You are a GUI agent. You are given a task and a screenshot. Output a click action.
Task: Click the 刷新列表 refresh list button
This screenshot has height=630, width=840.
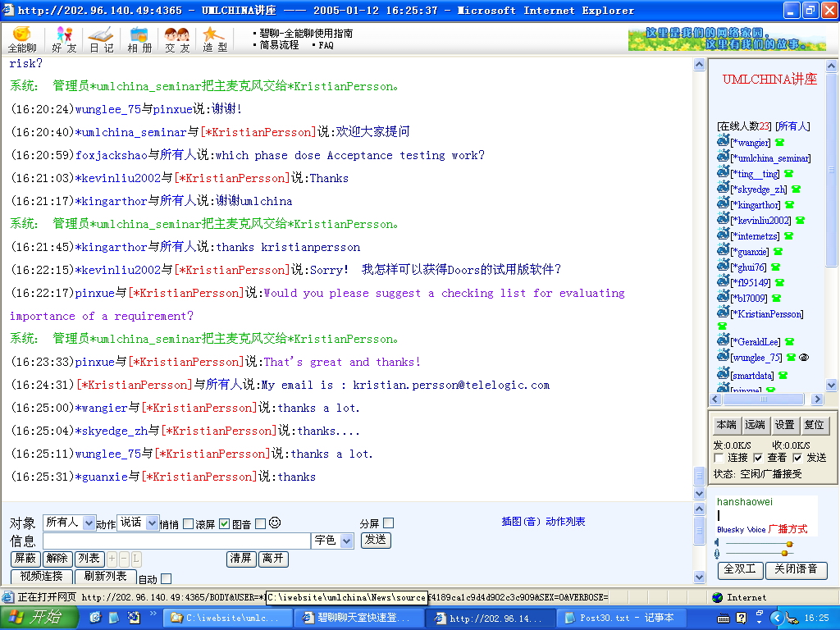[106, 577]
